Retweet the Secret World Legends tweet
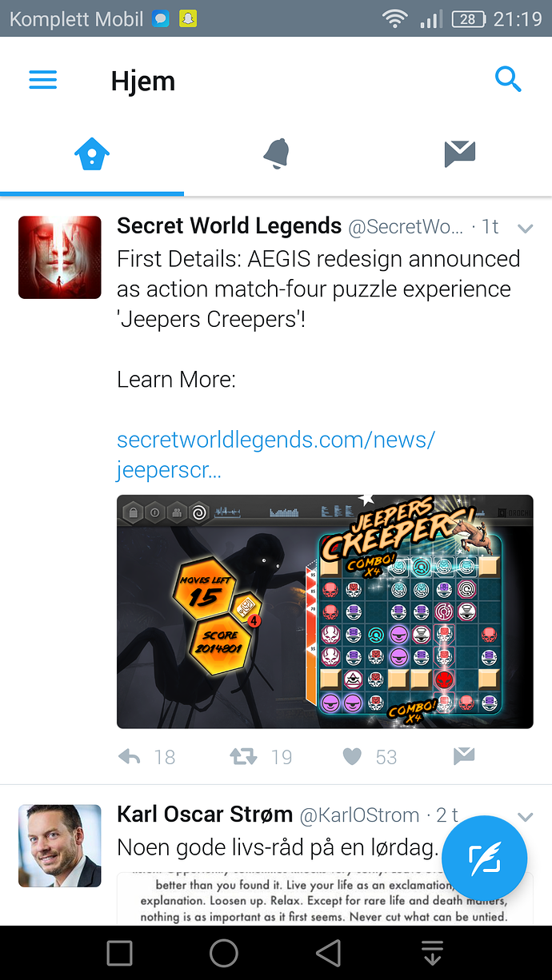 (243, 756)
